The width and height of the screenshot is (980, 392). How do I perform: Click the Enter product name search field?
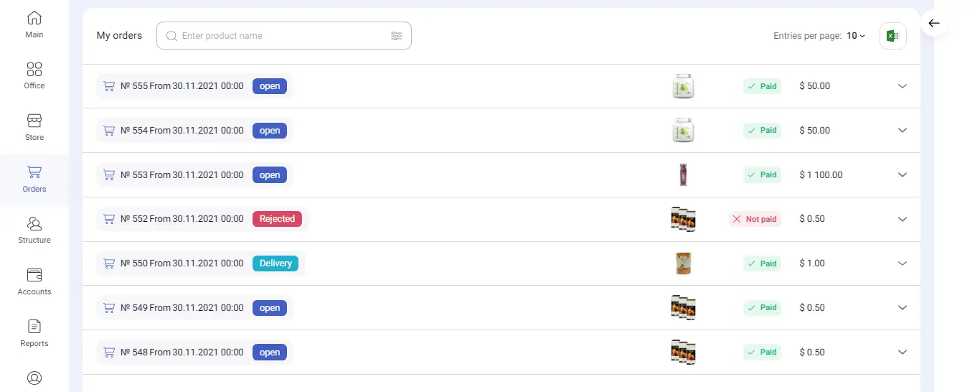(x=280, y=36)
